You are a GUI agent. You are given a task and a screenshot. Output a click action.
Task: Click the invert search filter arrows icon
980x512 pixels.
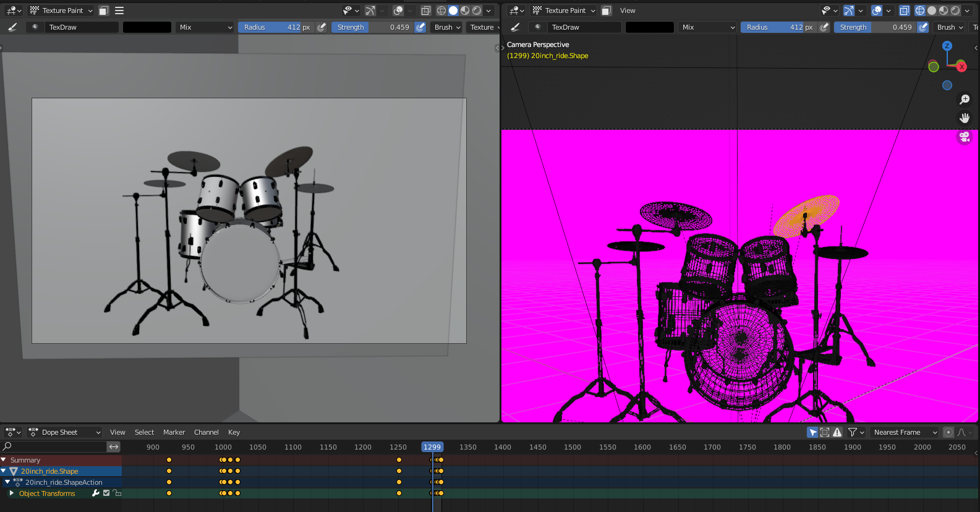tap(114, 446)
